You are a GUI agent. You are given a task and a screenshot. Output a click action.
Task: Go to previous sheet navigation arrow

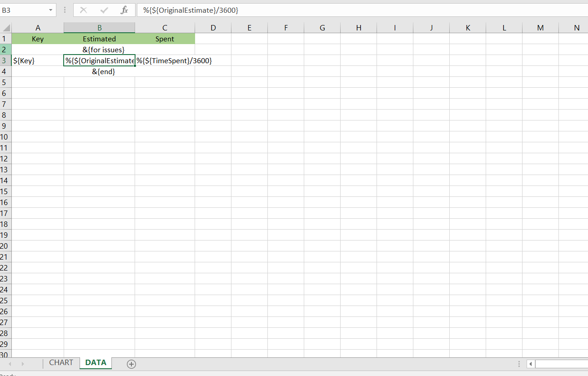(x=10, y=364)
